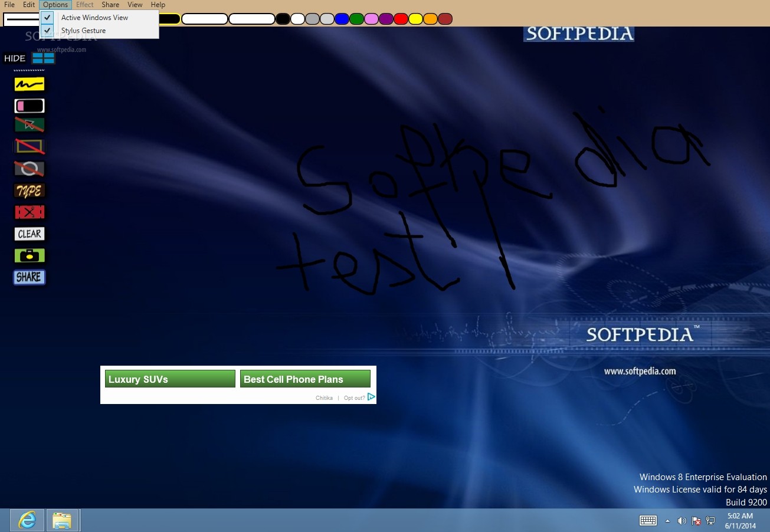Activate the TYPE text tool
The height and width of the screenshot is (532, 770).
click(x=30, y=191)
